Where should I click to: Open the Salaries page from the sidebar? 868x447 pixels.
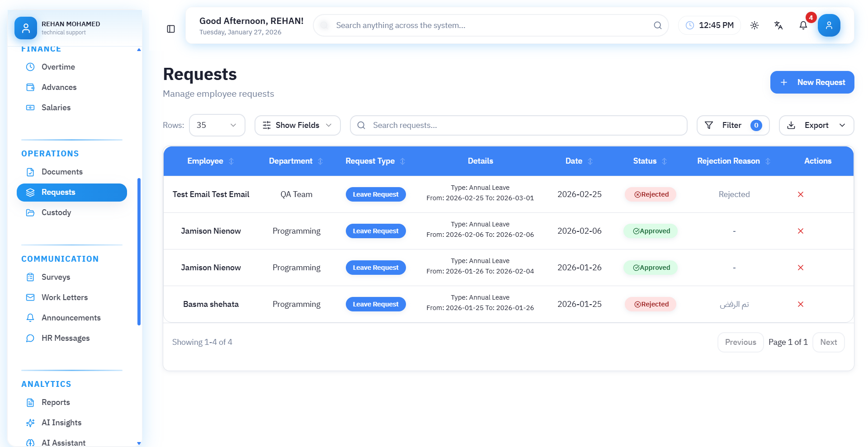(56, 107)
